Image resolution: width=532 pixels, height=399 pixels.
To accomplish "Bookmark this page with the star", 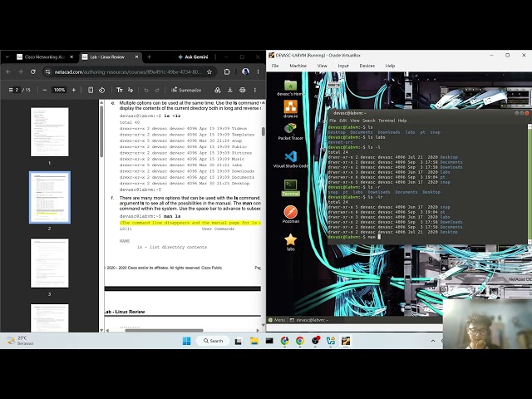I will pos(209,72).
